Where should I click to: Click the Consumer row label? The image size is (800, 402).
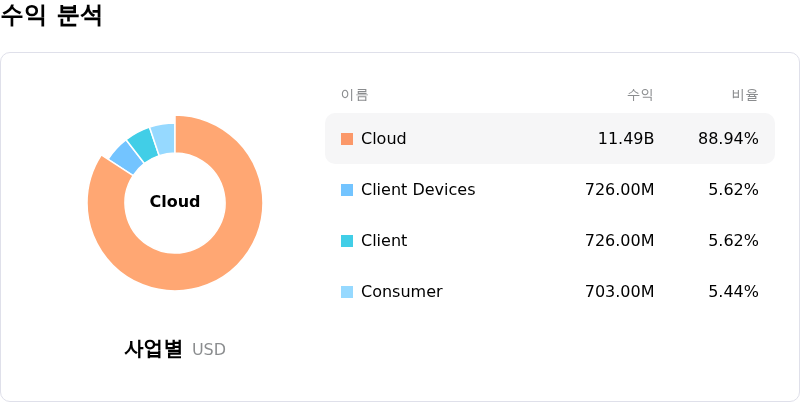pos(402,292)
